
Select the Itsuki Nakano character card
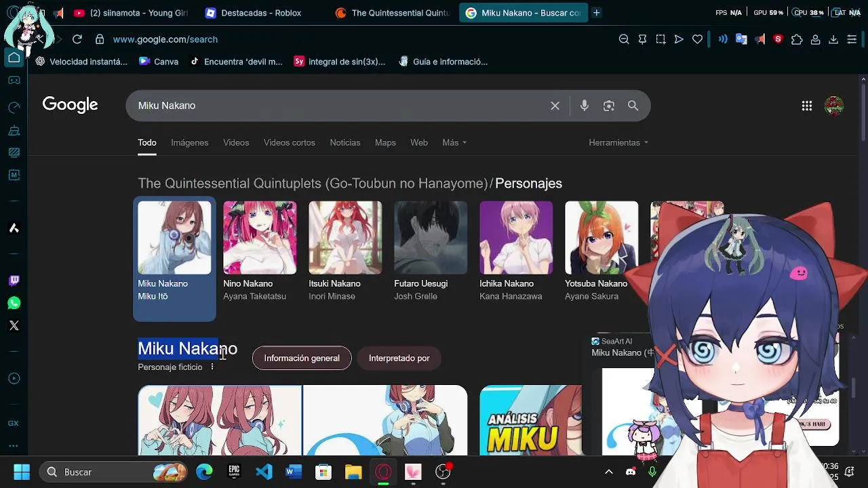(345, 252)
